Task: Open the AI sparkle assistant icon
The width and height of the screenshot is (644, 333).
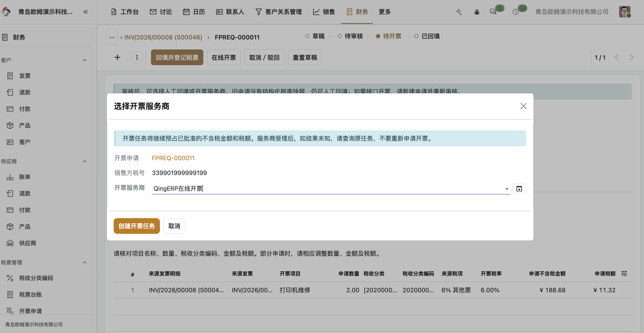Action: coord(459,12)
